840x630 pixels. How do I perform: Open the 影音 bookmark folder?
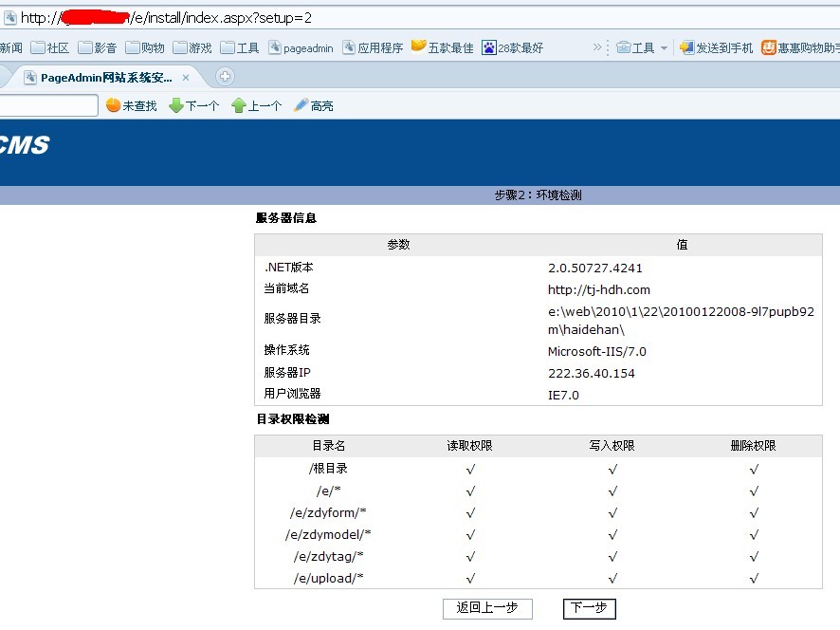point(97,47)
